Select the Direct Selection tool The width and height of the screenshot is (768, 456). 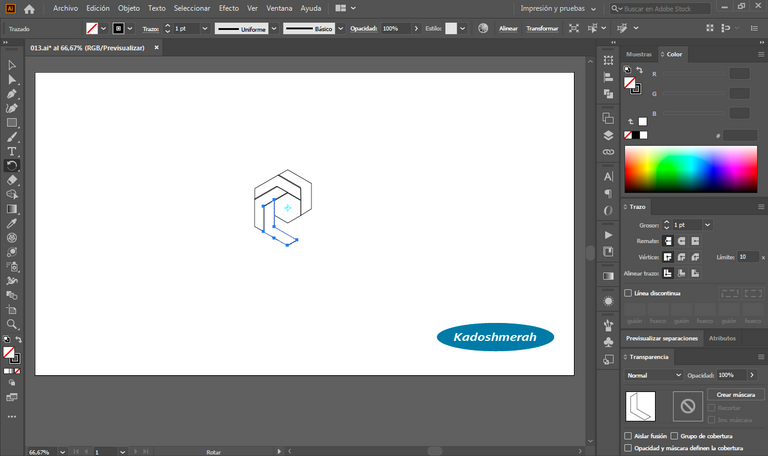tap(12, 79)
